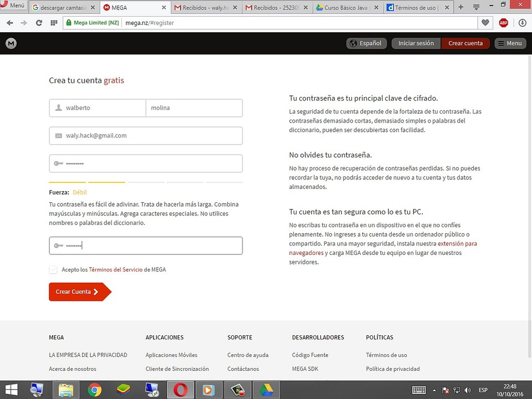
Task: Click the confirm password field
Action: click(146, 245)
